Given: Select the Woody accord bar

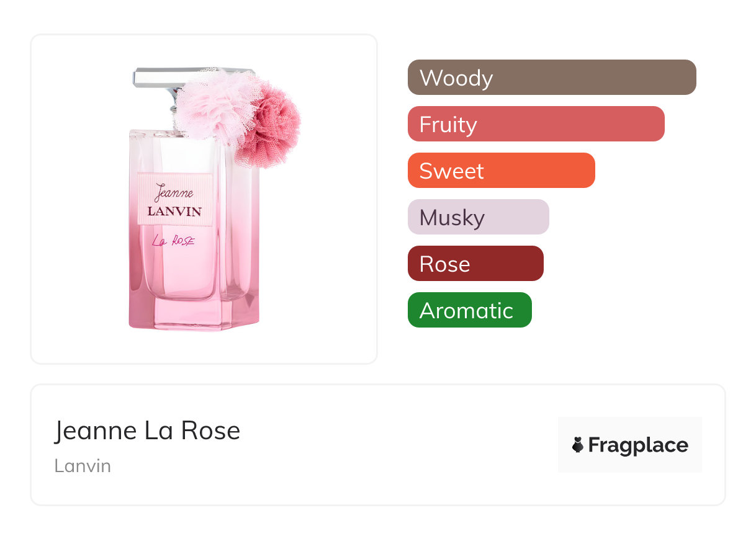Looking at the screenshot, I should coord(551,78).
